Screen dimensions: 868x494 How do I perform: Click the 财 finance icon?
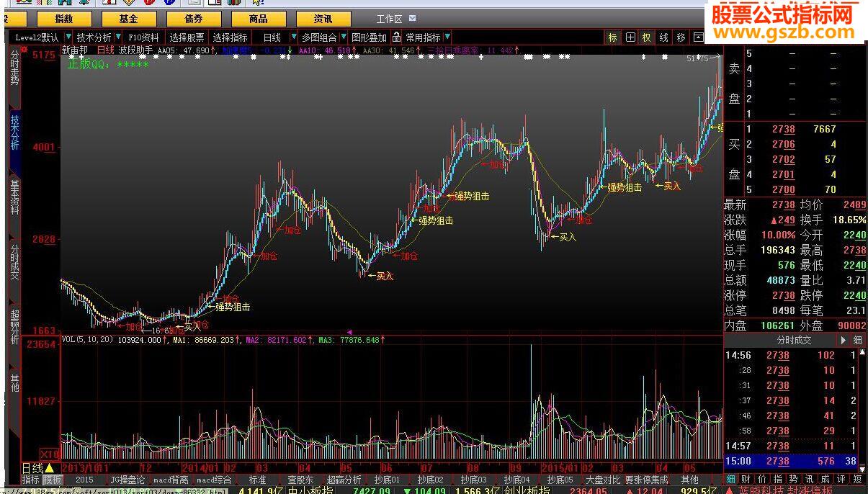[x=746, y=479]
